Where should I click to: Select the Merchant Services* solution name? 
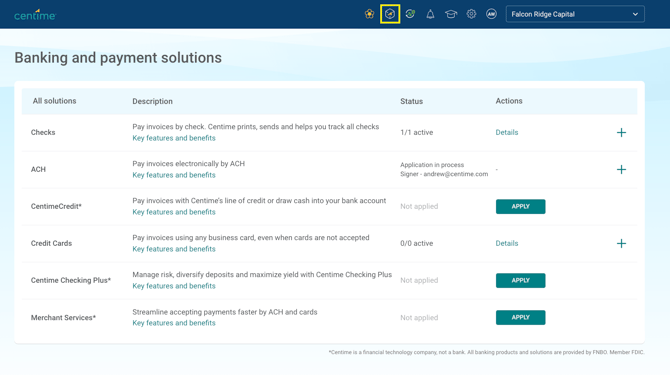[63, 318]
